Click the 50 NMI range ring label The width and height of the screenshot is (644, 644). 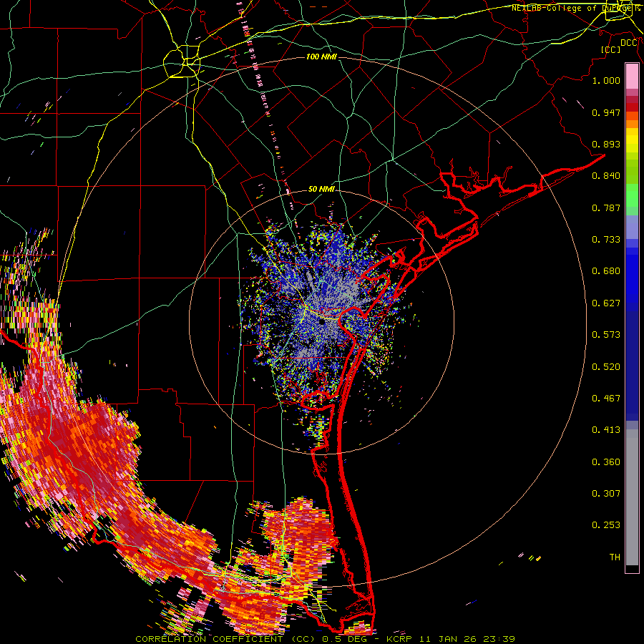tap(321, 189)
